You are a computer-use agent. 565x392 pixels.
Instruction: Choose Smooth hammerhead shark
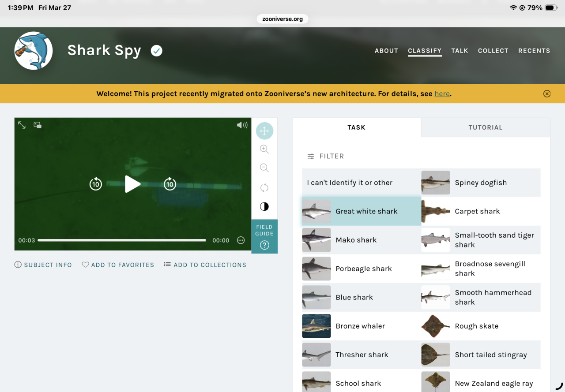[x=481, y=297]
